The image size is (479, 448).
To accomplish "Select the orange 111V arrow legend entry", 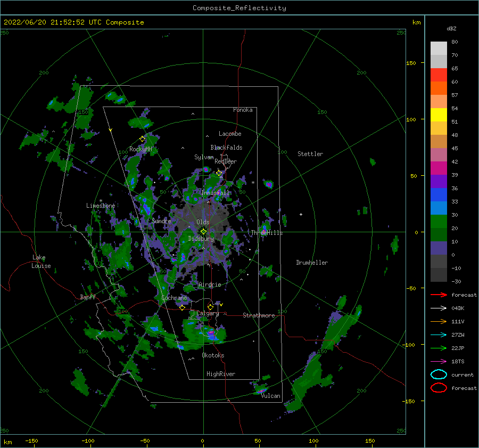I will pyautogui.click(x=439, y=321).
